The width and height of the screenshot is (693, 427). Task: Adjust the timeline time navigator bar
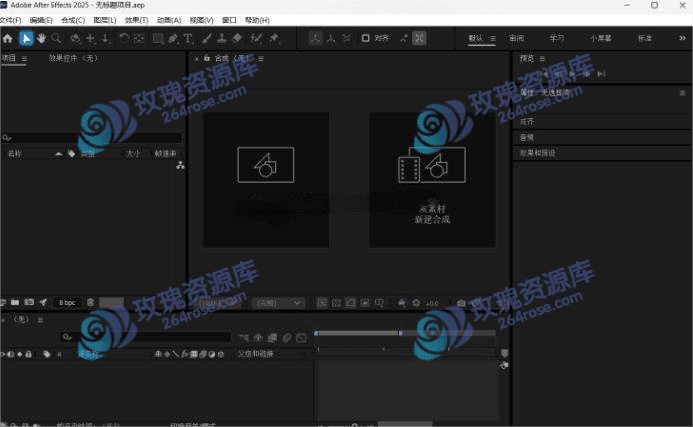pyautogui.click(x=358, y=333)
